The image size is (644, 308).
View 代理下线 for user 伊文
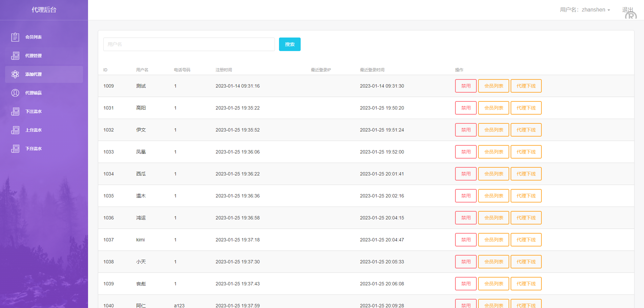click(526, 130)
